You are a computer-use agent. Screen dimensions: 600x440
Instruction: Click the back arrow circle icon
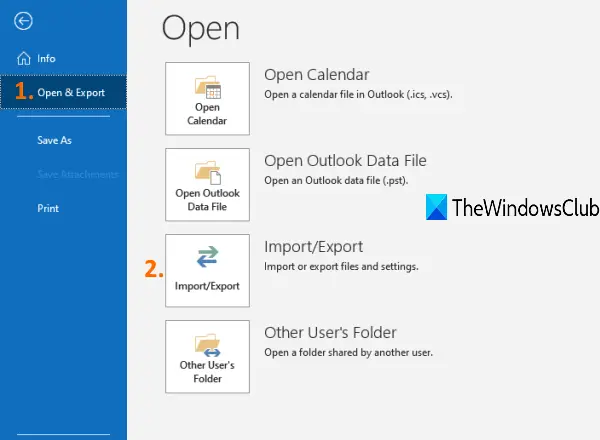[23, 21]
